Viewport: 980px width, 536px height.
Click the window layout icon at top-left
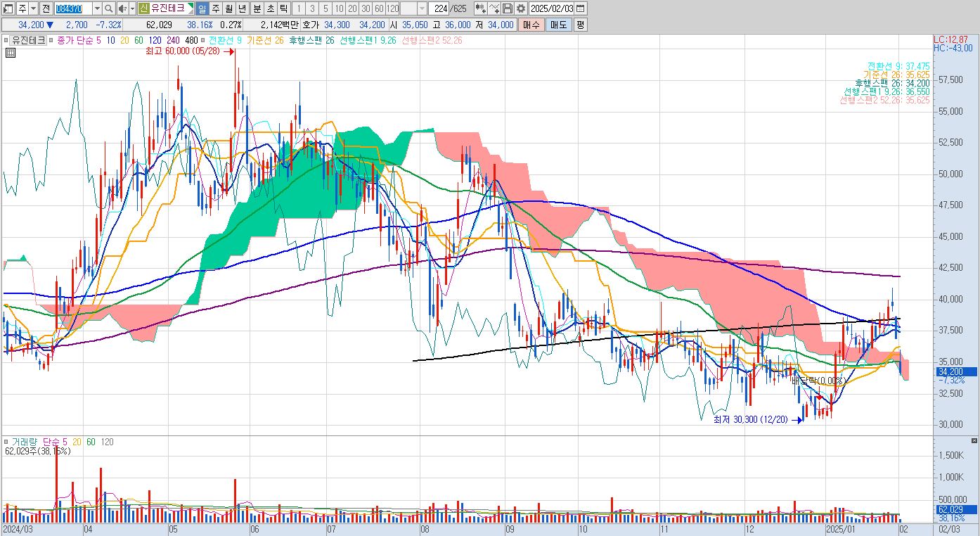pyautogui.click(x=8, y=8)
